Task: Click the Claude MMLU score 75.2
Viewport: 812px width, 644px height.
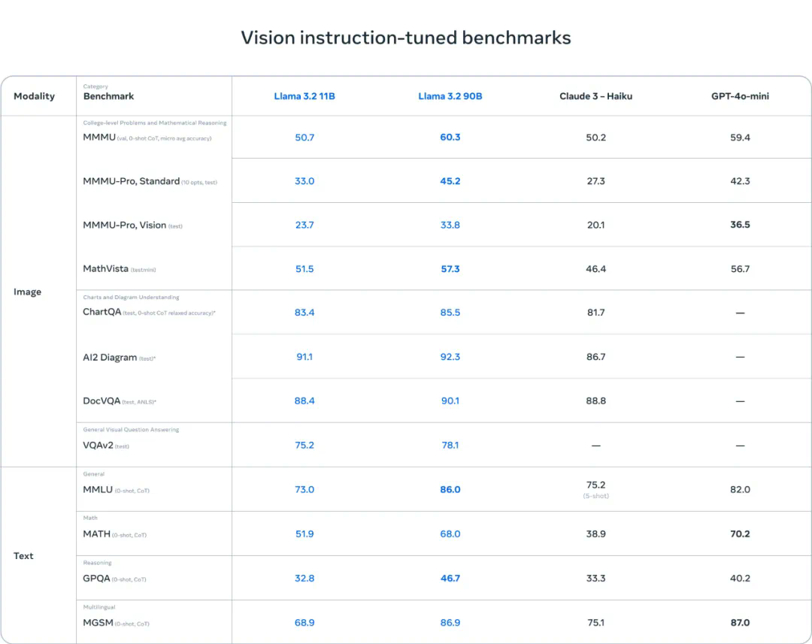Action: pos(595,485)
